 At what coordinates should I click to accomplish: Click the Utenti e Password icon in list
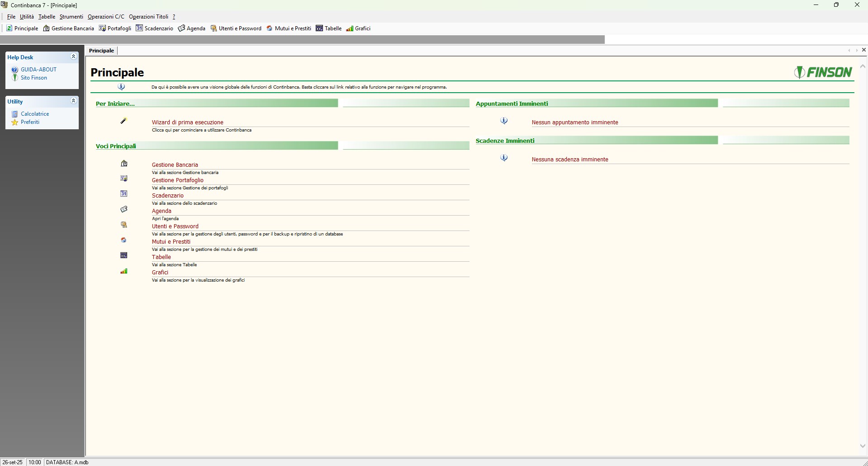click(x=124, y=225)
